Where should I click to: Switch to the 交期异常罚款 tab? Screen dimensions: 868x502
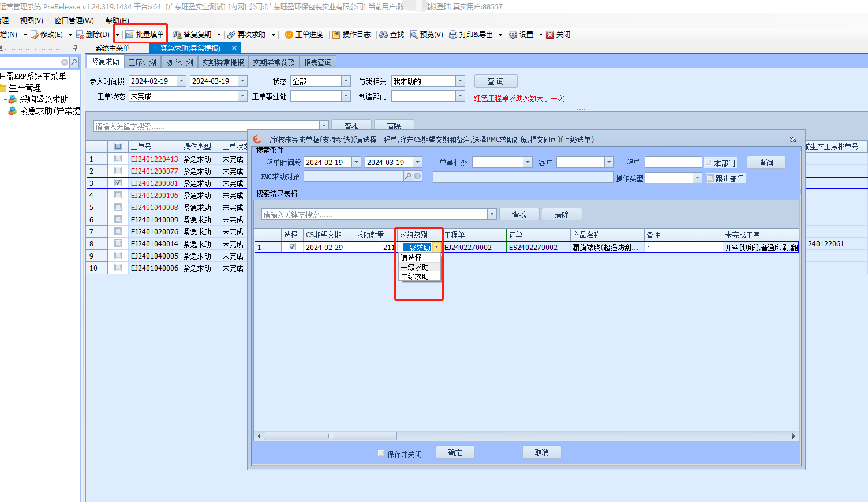(274, 62)
